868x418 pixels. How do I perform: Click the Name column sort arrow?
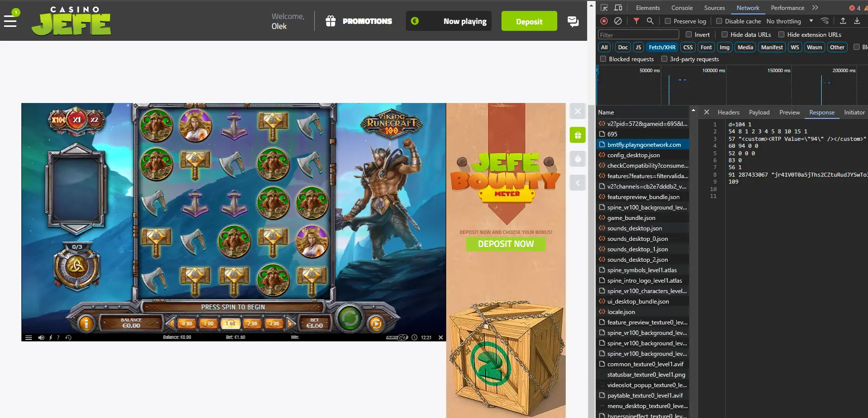point(693,109)
